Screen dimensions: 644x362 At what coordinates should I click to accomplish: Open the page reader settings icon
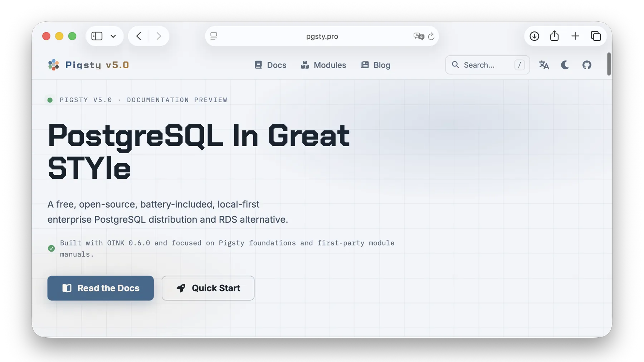click(x=214, y=36)
